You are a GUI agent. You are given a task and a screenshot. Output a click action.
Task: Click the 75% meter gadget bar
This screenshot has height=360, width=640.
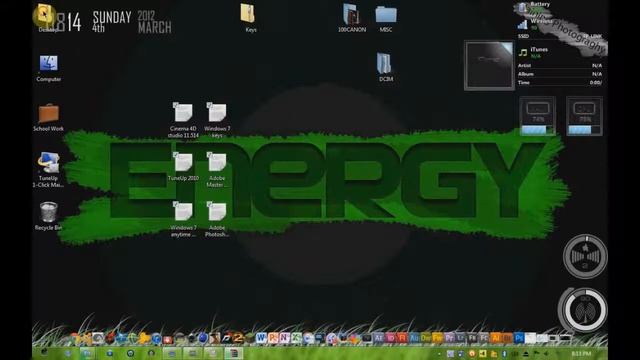[584, 130]
